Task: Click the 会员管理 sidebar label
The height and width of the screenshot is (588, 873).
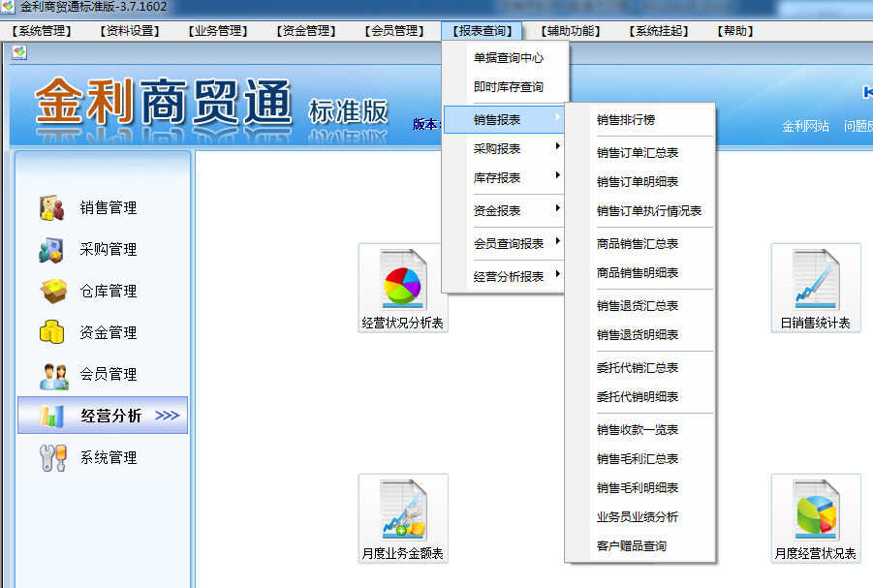Action: [x=109, y=374]
